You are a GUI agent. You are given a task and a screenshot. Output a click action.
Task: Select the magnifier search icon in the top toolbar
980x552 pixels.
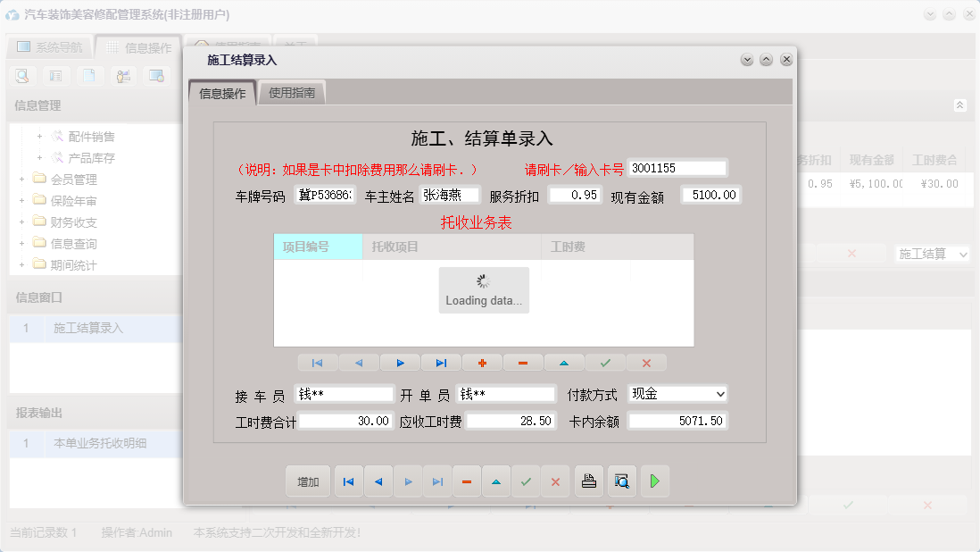tap(21, 76)
